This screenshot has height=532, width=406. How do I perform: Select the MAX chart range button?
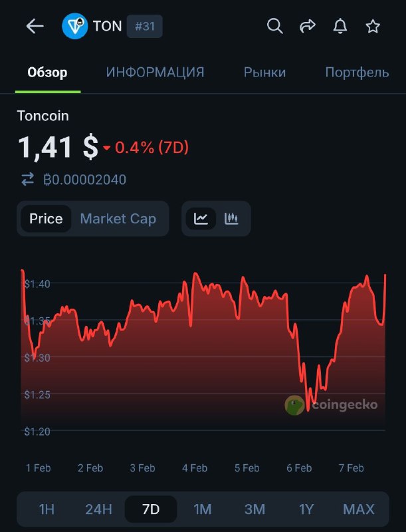[x=358, y=509]
